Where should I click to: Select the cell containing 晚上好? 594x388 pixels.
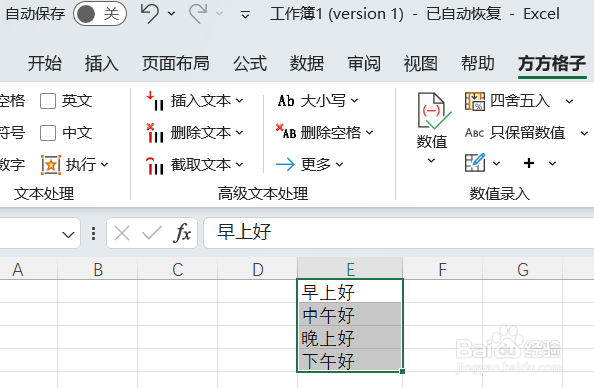point(350,337)
